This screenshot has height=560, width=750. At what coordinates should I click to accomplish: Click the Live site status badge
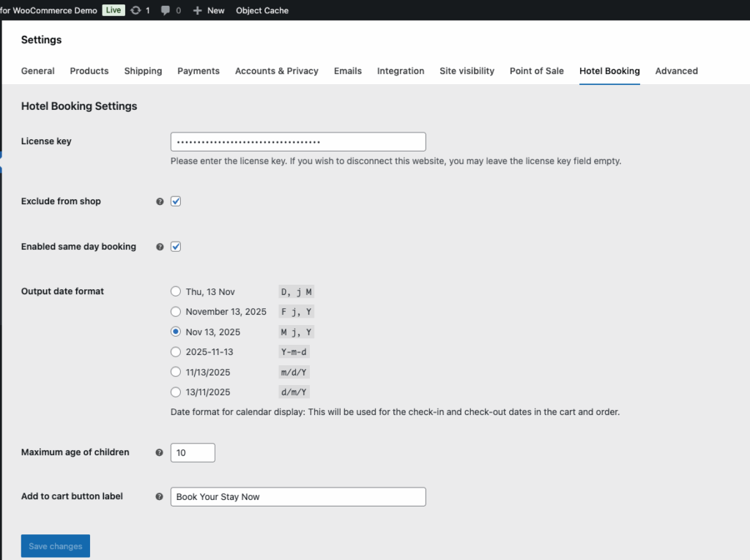tap(113, 10)
